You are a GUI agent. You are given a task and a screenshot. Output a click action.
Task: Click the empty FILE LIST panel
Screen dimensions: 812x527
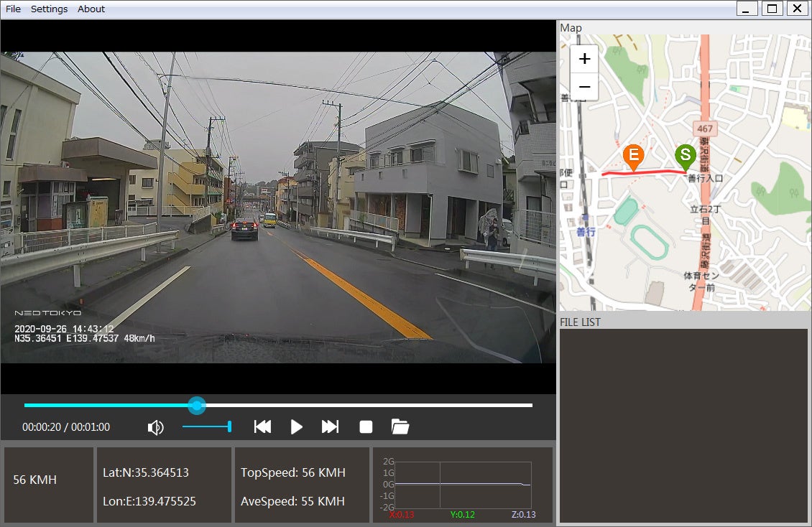(683, 425)
